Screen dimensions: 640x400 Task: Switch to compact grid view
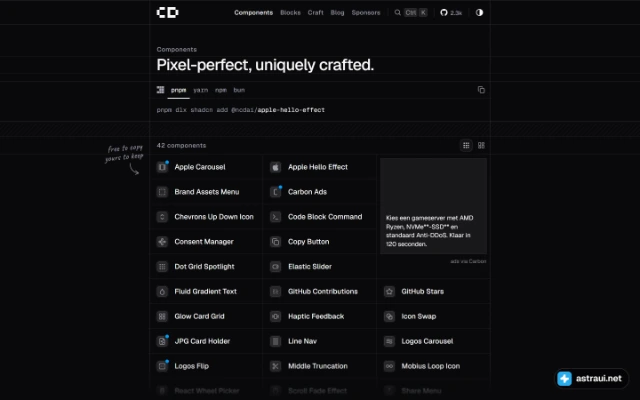466,145
